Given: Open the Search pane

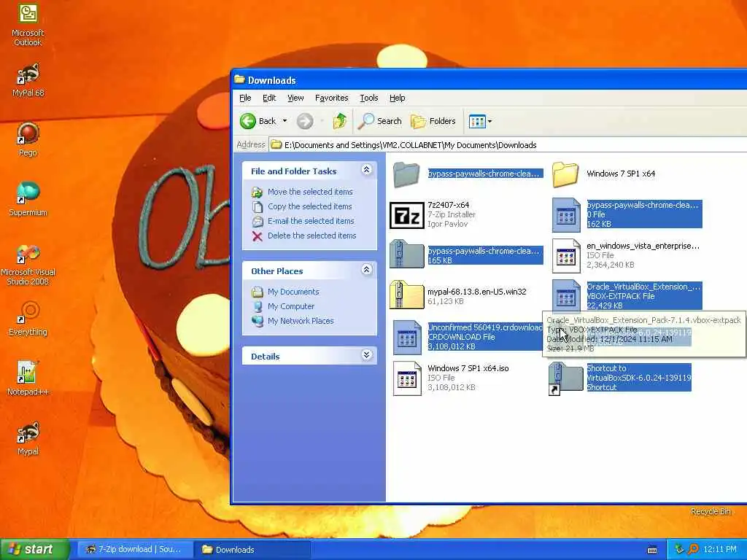Looking at the screenshot, I should point(381,121).
